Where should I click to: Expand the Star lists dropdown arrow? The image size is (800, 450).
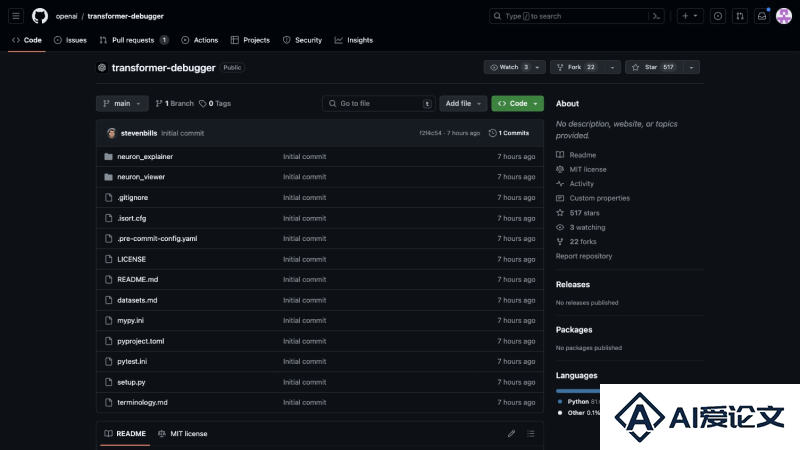click(x=691, y=67)
